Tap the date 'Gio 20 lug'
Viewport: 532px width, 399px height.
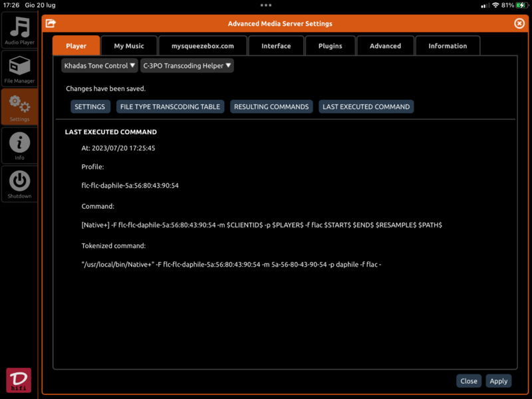(40, 5)
